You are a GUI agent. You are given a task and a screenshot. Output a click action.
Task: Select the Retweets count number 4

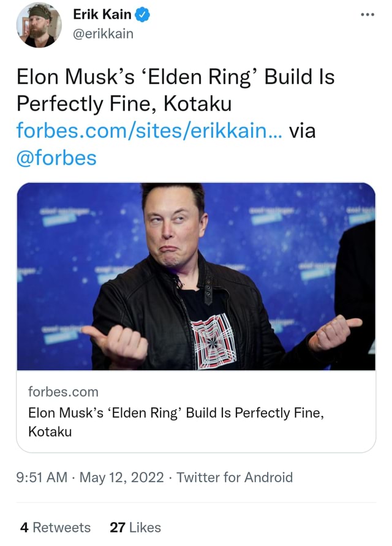(24, 527)
